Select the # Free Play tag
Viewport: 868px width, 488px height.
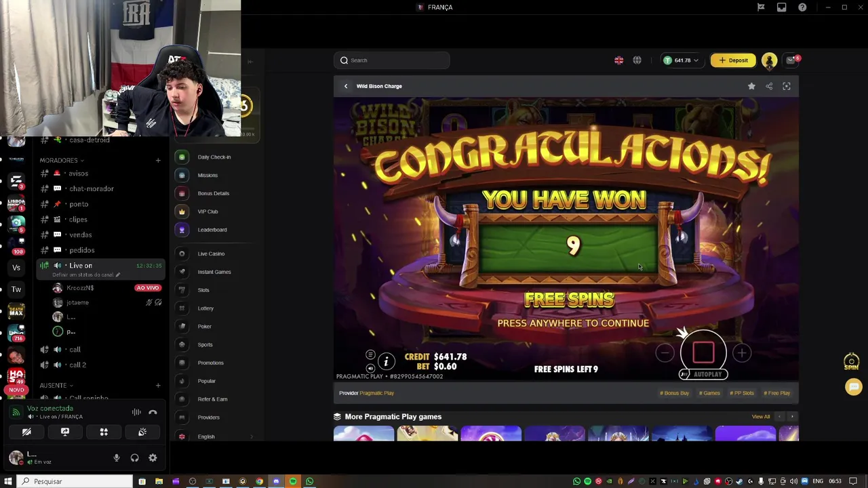coord(777,393)
